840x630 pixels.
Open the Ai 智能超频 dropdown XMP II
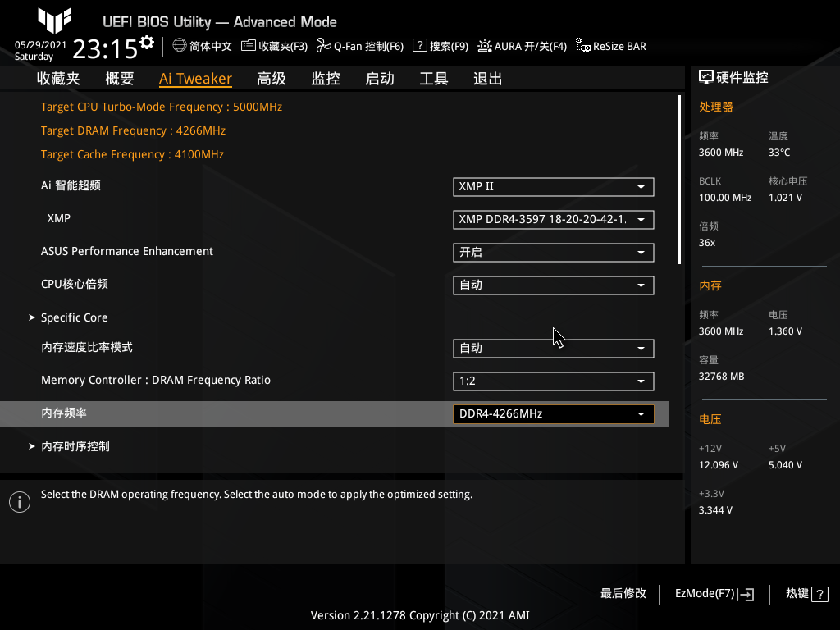point(554,187)
